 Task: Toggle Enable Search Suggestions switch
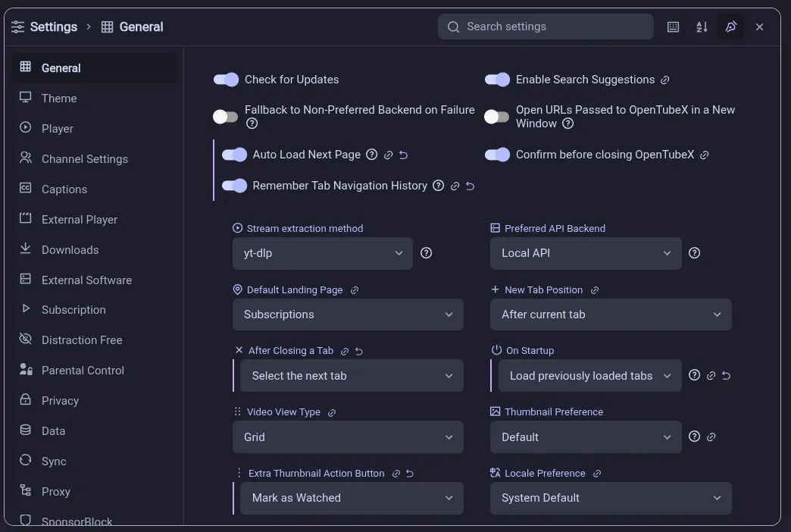click(497, 80)
